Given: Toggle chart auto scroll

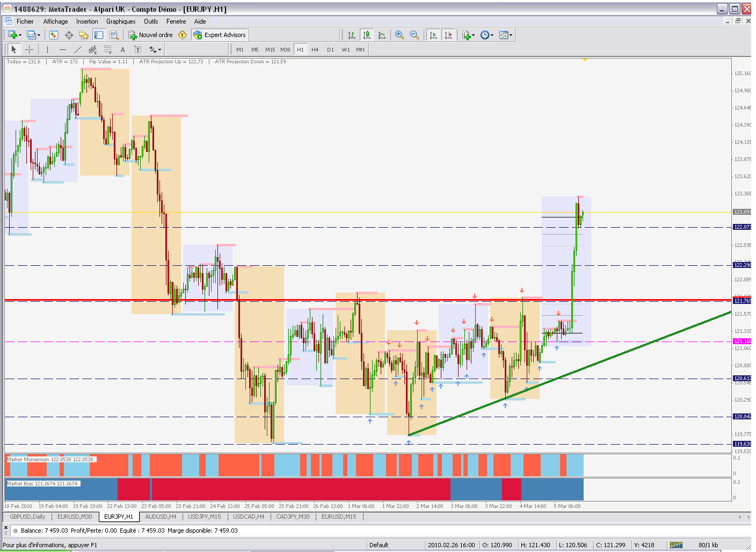Looking at the screenshot, I should tap(433, 35).
